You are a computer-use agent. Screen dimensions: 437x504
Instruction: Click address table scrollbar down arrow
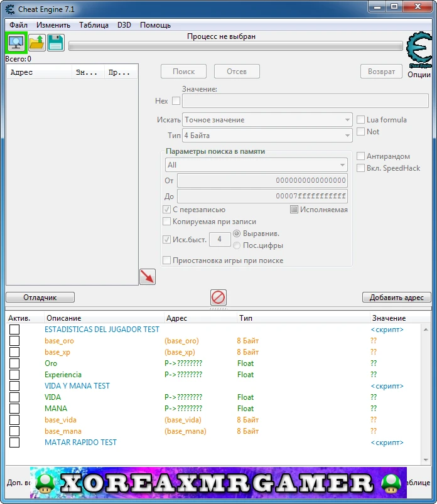coord(426,460)
